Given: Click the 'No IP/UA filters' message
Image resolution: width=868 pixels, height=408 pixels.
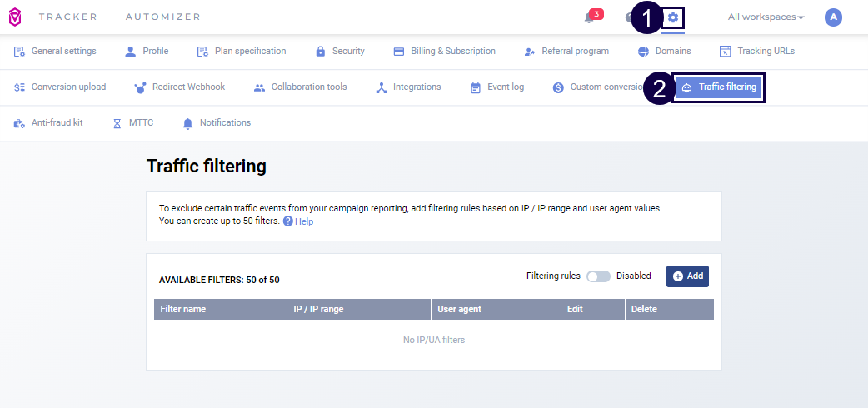Looking at the screenshot, I should [434, 340].
